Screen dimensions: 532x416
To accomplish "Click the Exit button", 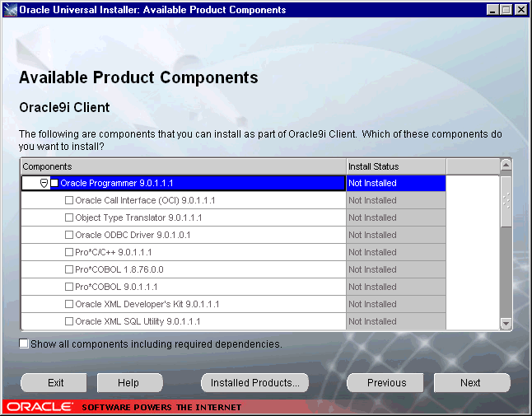I will pyautogui.click(x=54, y=383).
